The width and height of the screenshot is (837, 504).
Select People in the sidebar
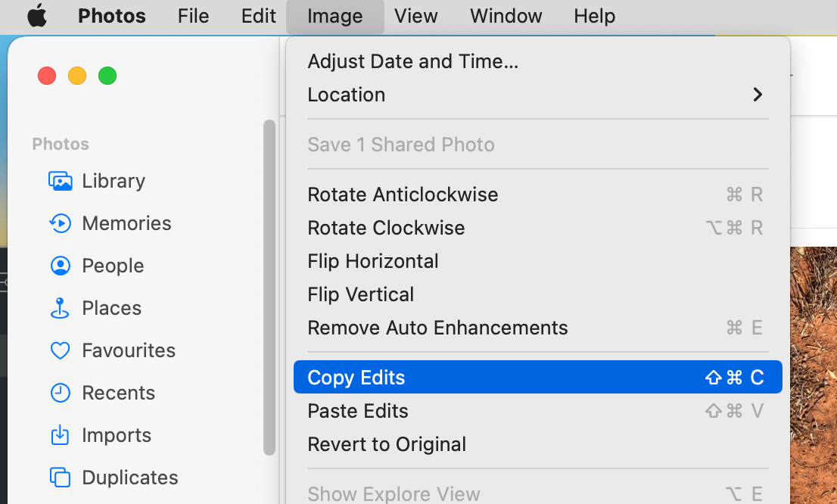(113, 266)
